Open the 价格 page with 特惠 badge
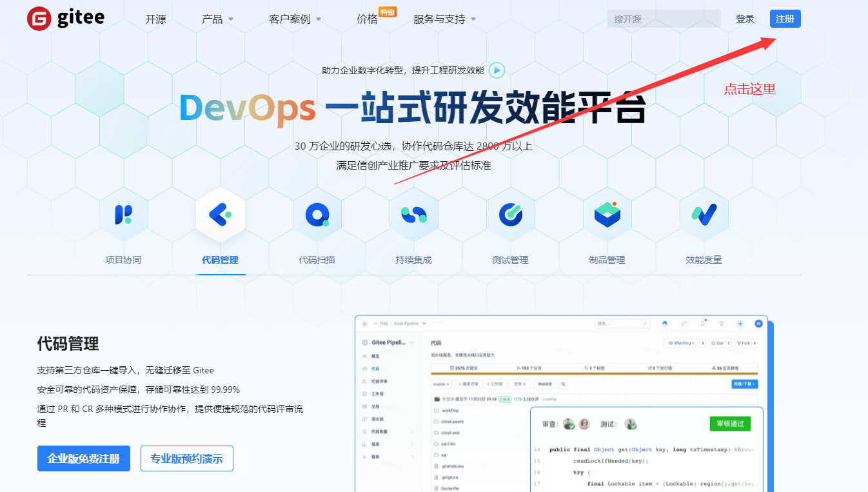This screenshot has width=868, height=492. click(x=366, y=19)
